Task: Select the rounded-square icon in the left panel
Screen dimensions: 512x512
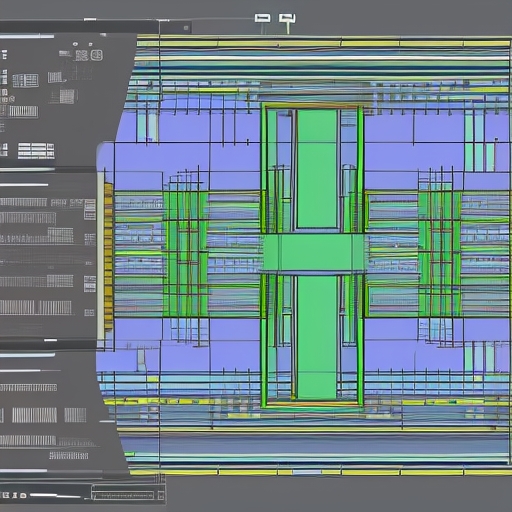Action: (96, 55)
